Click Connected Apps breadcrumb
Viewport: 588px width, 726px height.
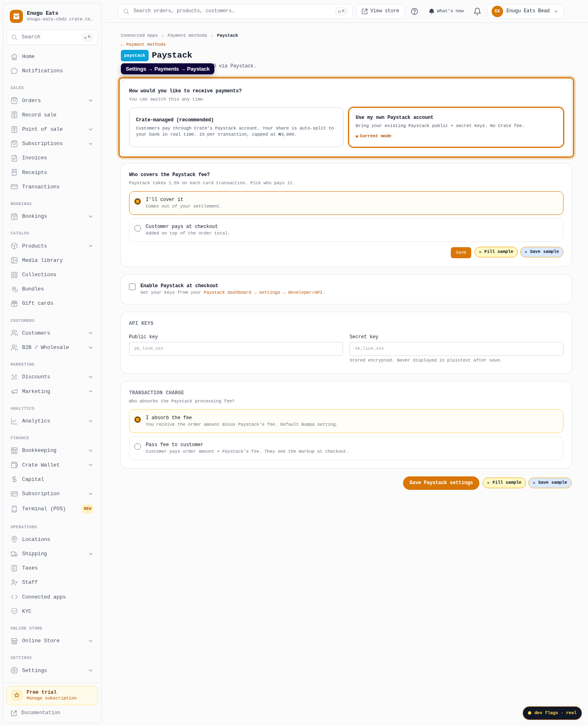point(139,36)
